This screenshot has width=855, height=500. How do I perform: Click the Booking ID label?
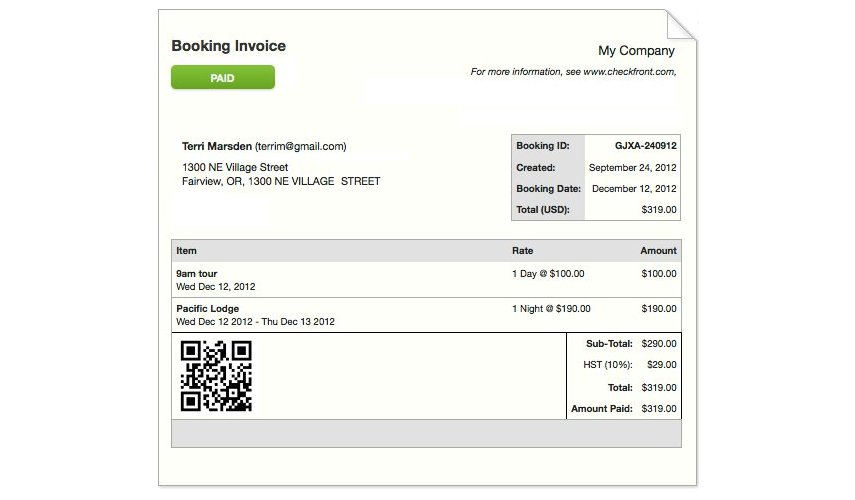[543, 146]
